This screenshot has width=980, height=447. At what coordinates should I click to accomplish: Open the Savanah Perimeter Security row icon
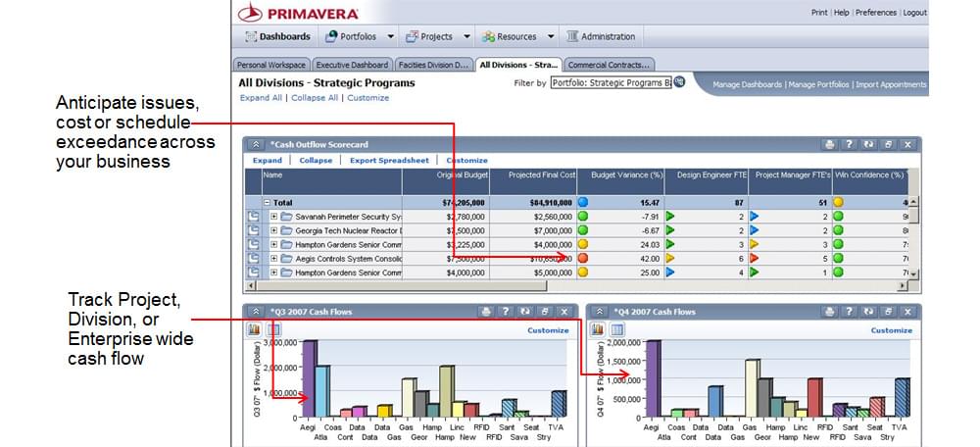[x=253, y=217]
